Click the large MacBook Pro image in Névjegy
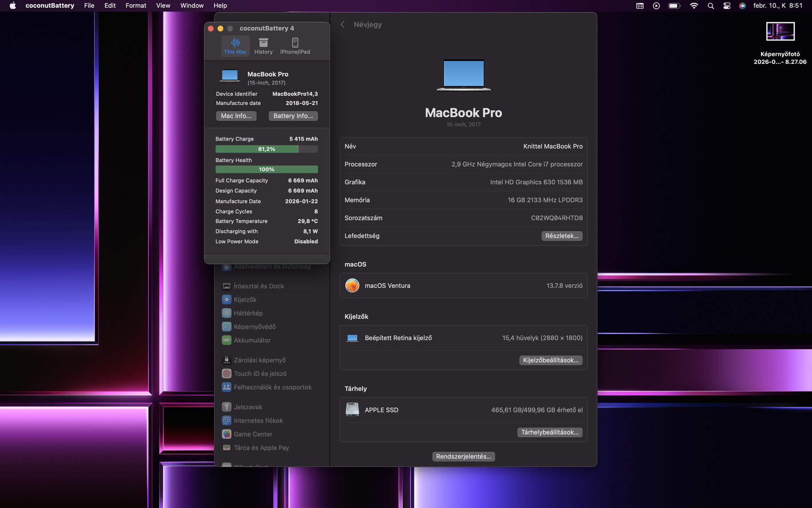812x508 pixels. (464, 75)
